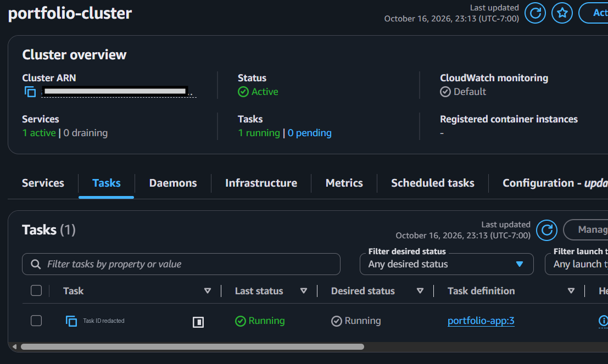Sort by the Last status column arrow
Screen dimensions: 608x364
tap(304, 291)
